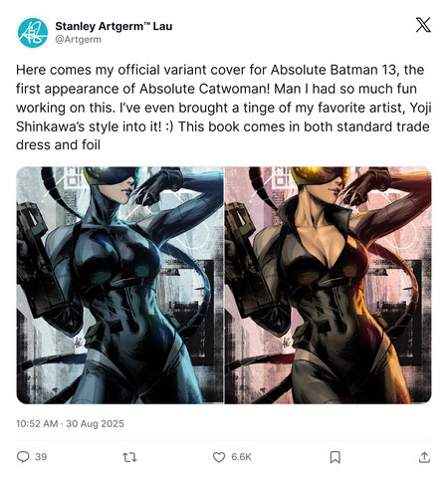Open the blue Catwoman cover image
This screenshot has height=480, width=448.
(119, 285)
